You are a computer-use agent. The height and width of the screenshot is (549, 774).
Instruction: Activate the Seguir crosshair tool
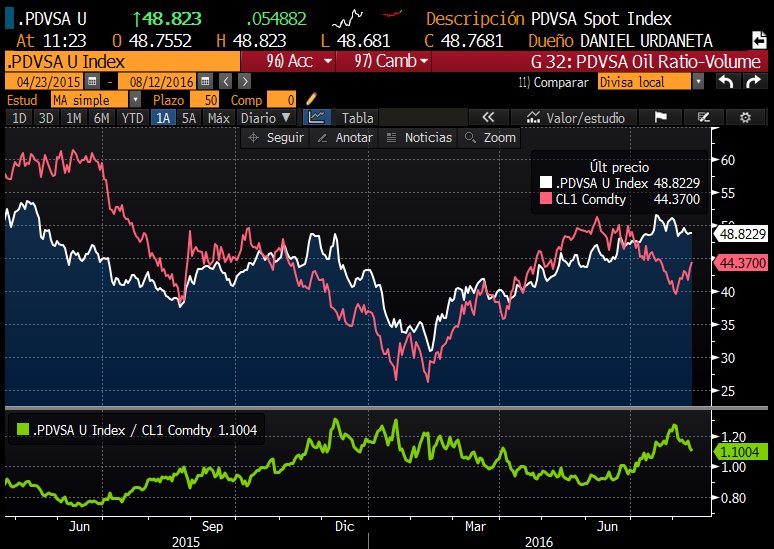tap(276, 138)
